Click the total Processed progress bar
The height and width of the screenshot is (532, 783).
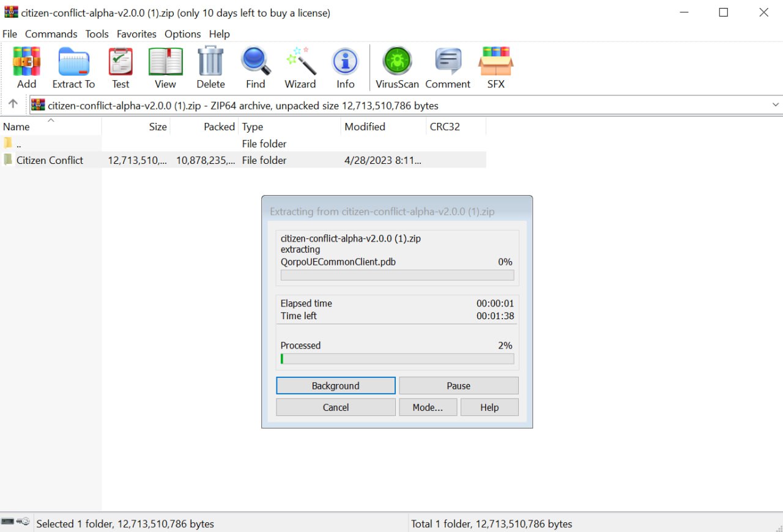pos(397,359)
